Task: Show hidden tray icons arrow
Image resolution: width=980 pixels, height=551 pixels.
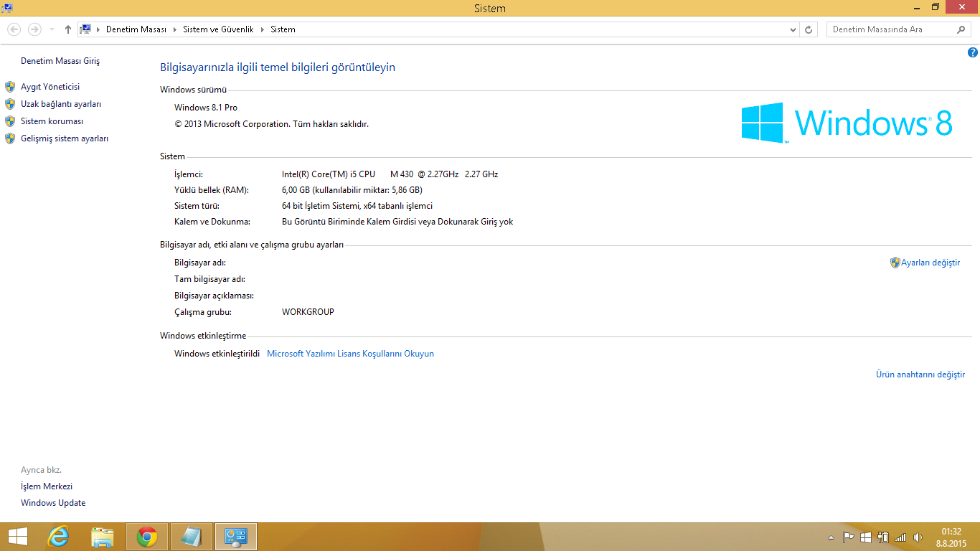Action: [x=831, y=537]
